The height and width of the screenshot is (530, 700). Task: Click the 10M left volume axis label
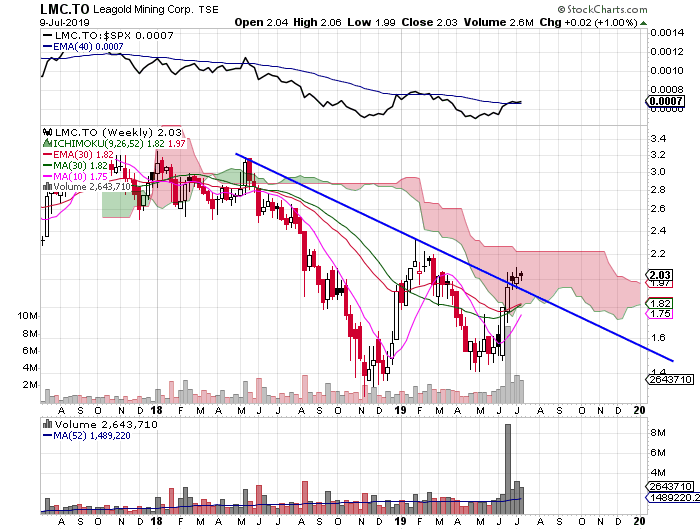click(27, 316)
